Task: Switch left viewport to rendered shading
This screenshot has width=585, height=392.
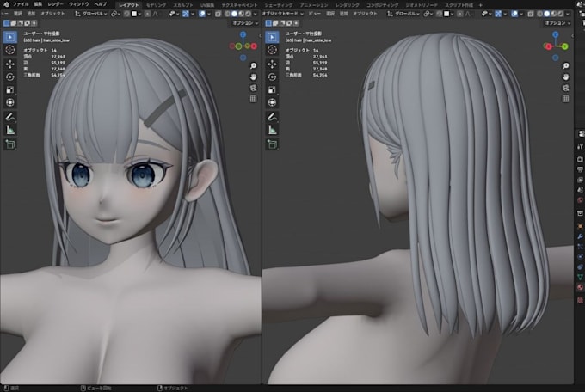Action: 248,14
